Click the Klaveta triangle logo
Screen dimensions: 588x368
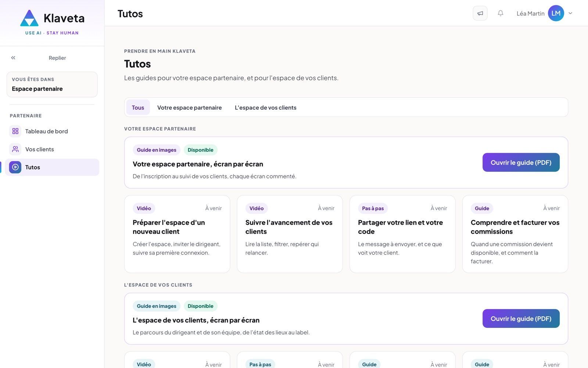[29, 18]
